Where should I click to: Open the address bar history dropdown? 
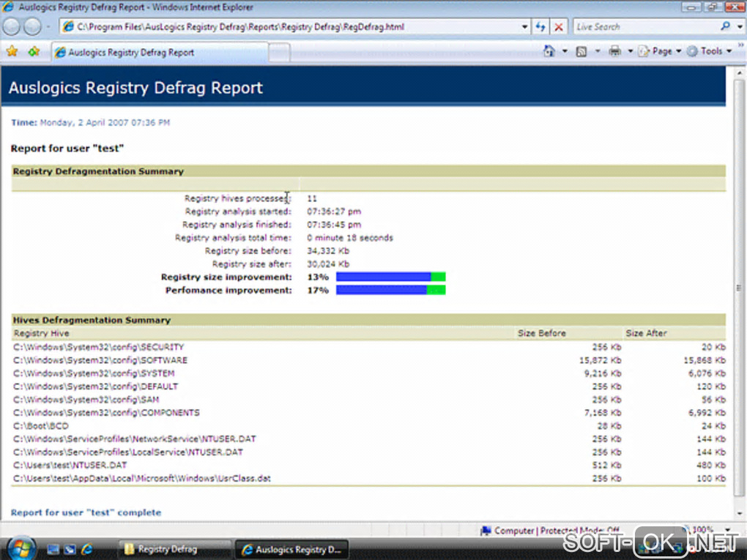[524, 26]
